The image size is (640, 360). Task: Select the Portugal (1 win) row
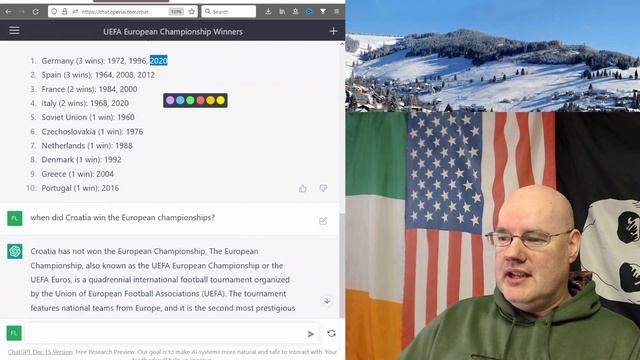coord(80,188)
